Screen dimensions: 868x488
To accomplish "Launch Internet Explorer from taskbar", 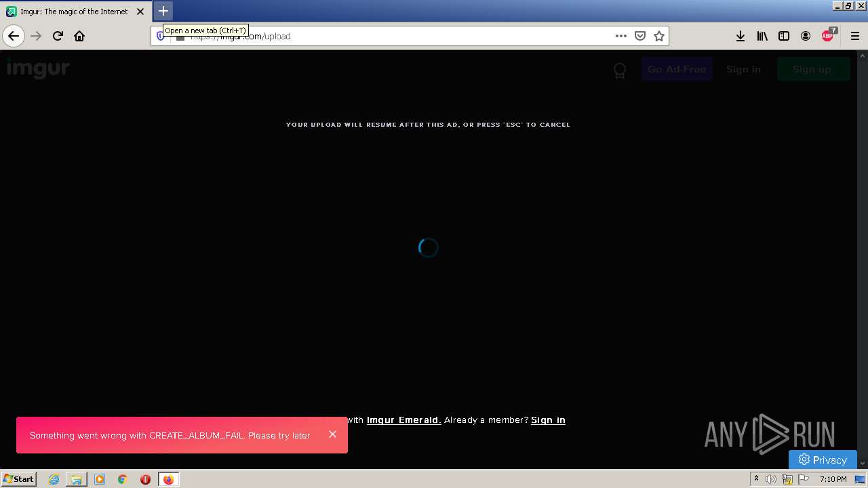I will point(54,479).
